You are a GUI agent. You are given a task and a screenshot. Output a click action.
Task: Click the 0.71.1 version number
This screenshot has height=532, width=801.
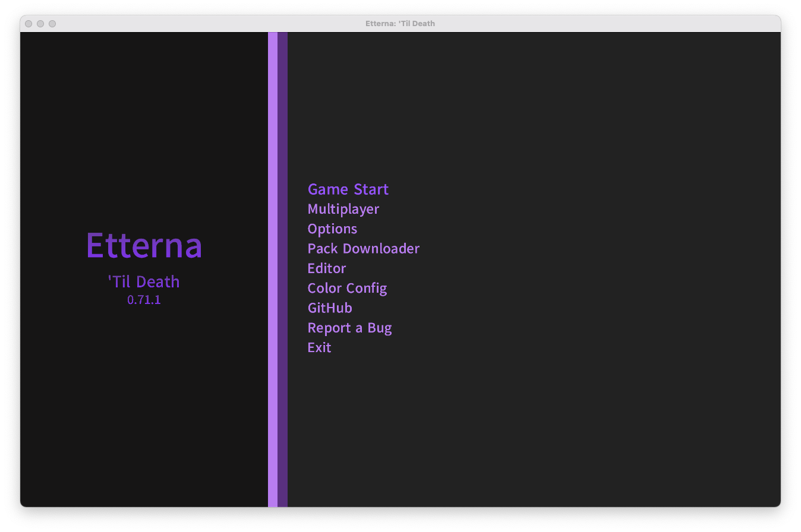[x=144, y=300]
